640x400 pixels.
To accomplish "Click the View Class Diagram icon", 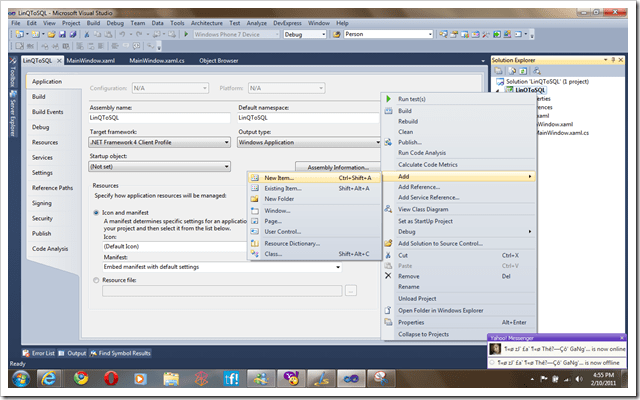I will coord(389,209).
